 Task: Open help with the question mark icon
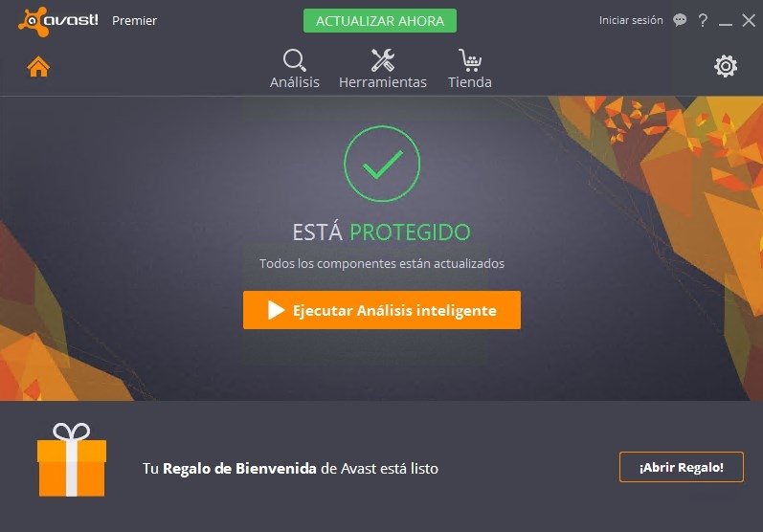coord(703,20)
